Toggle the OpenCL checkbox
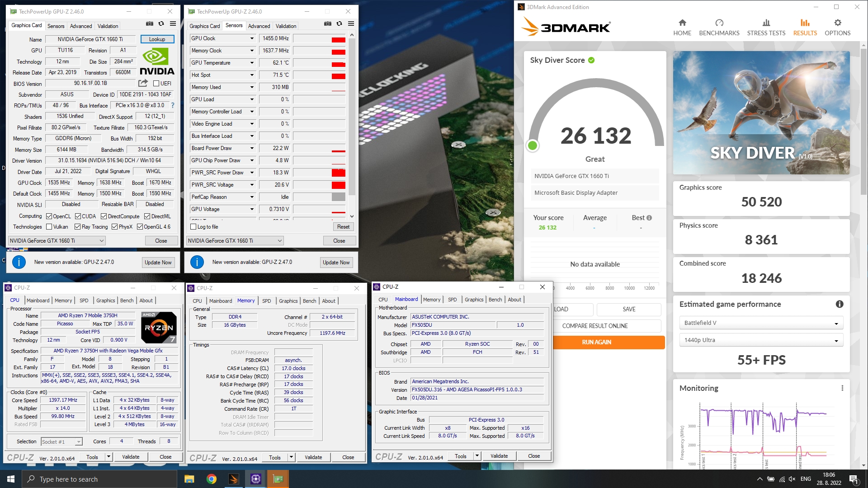Screen dimensions: 868x488 point(49,216)
